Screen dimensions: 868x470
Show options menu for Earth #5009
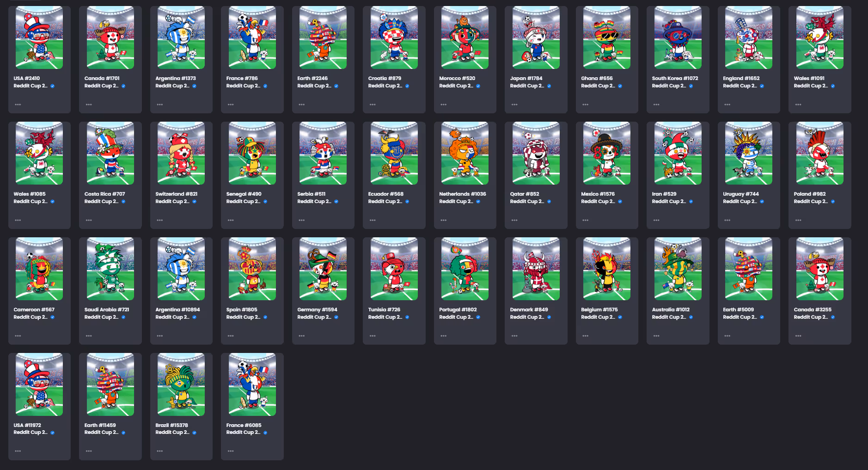(727, 336)
